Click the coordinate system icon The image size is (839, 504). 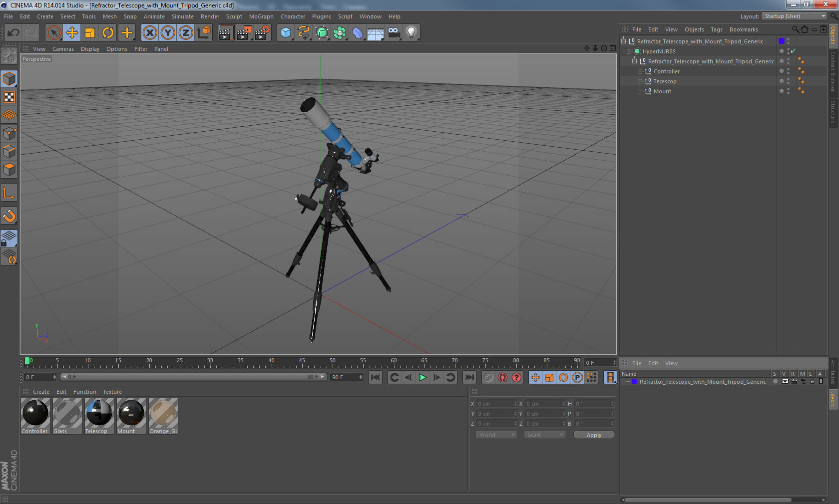(x=204, y=33)
